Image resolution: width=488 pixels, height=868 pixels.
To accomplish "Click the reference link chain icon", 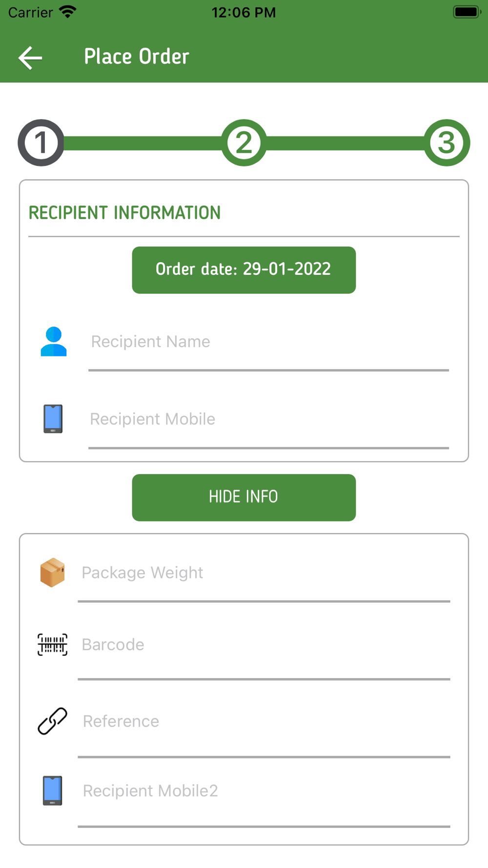I will point(53,721).
